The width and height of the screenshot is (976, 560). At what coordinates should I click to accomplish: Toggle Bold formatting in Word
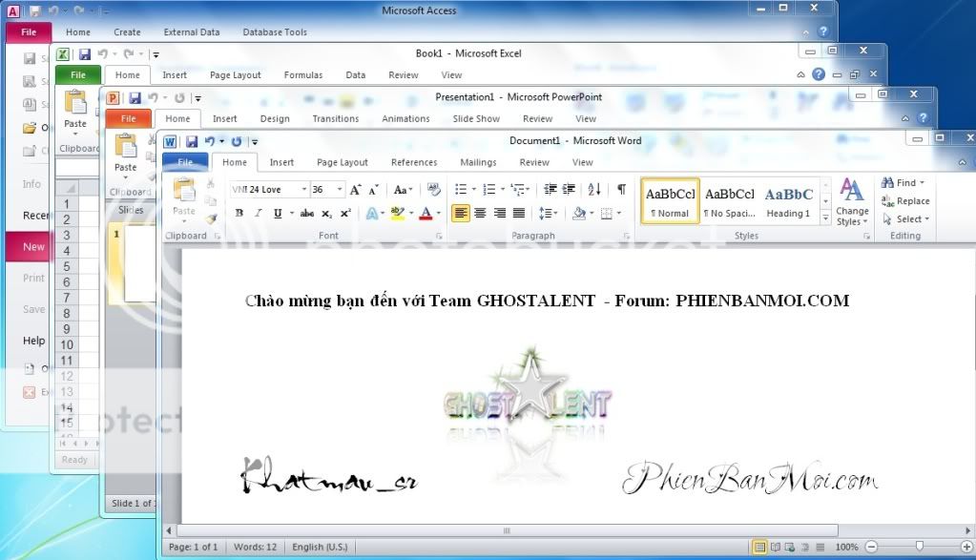coord(239,214)
